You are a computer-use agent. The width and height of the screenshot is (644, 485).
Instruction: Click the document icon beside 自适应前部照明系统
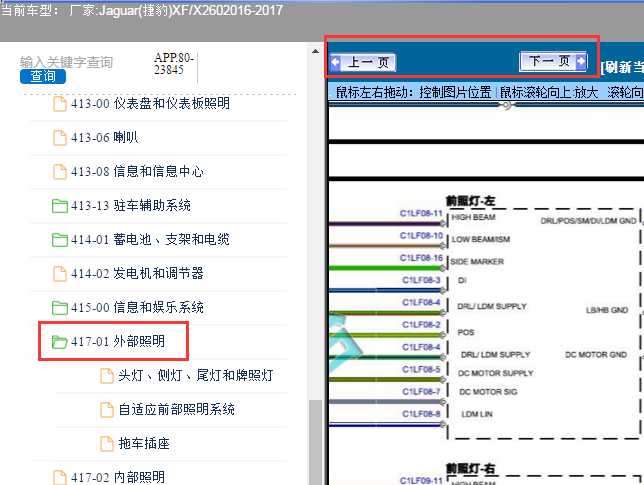coord(107,410)
